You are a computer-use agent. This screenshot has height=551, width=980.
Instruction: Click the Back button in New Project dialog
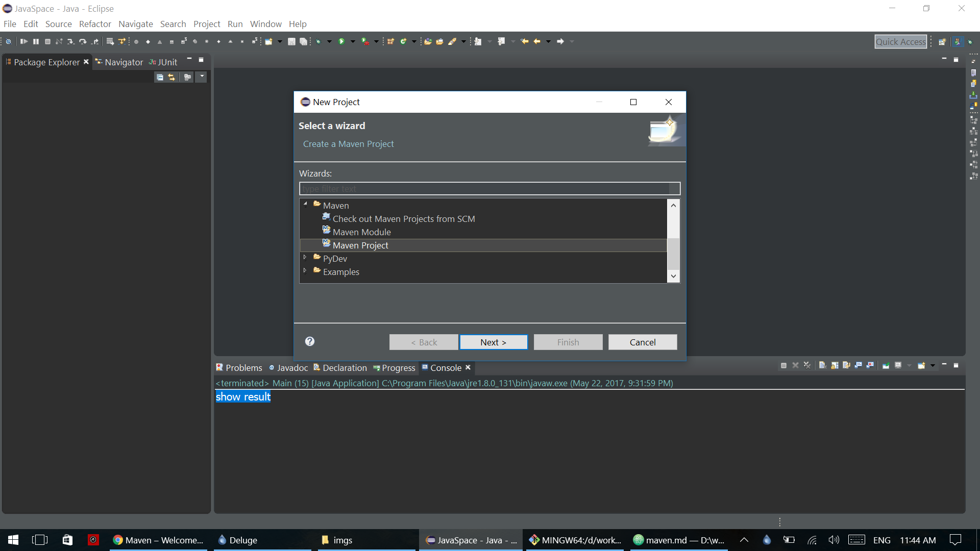pyautogui.click(x=424, y=342)
